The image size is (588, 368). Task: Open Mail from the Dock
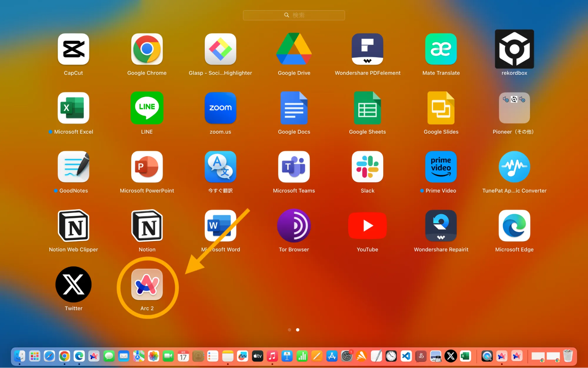pyautogui.click(x=124, y=356)
